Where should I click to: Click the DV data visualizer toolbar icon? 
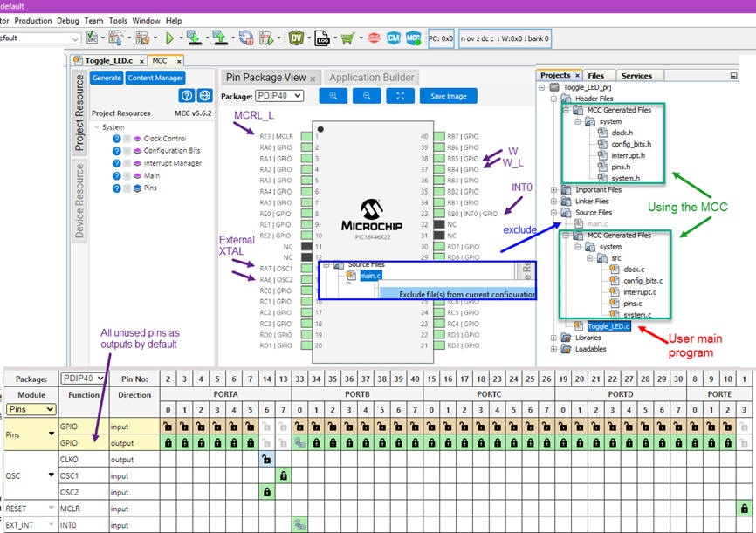297,38
